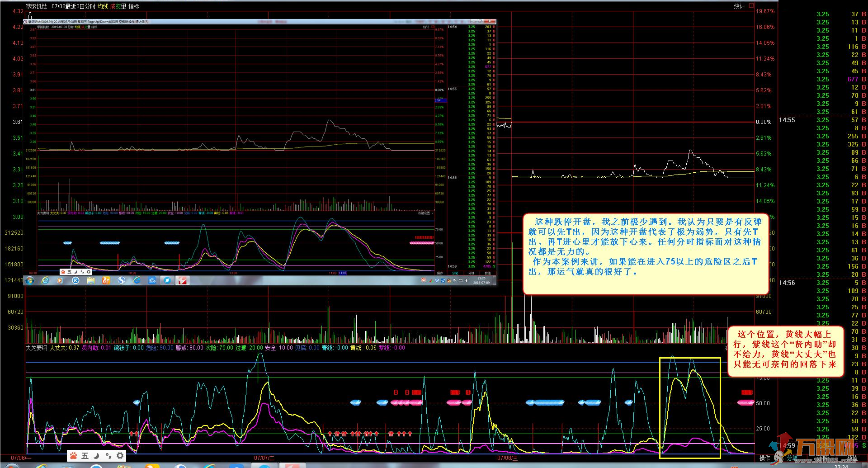Select the 成交量 label in main chart header
Viewport: 868px width, 468px height.
pos(118,6)
